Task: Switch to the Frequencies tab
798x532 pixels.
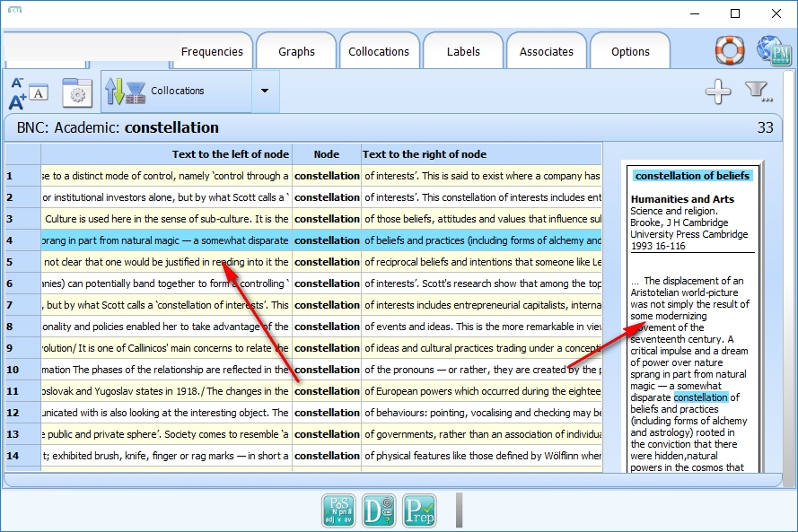Action: coord(212,52)
